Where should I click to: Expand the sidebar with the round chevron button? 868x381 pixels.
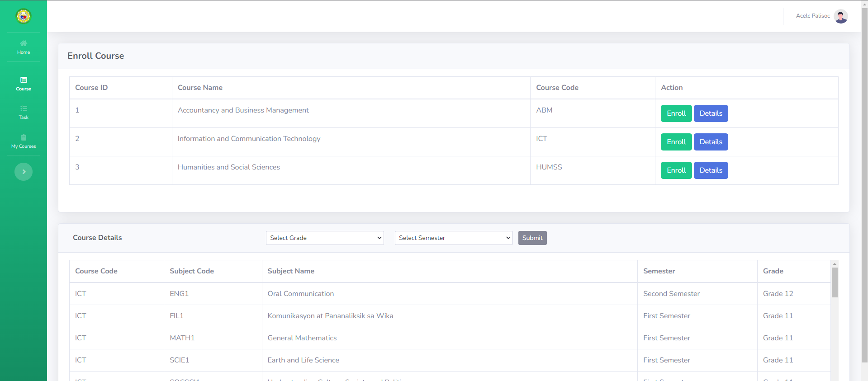pyautogui.click(x=24, y=172)
